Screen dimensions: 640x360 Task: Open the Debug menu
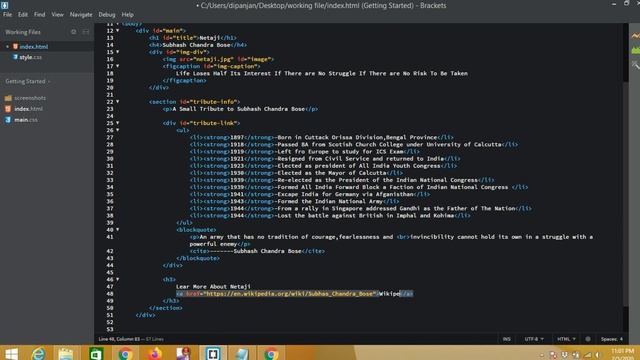coord(107,14)
